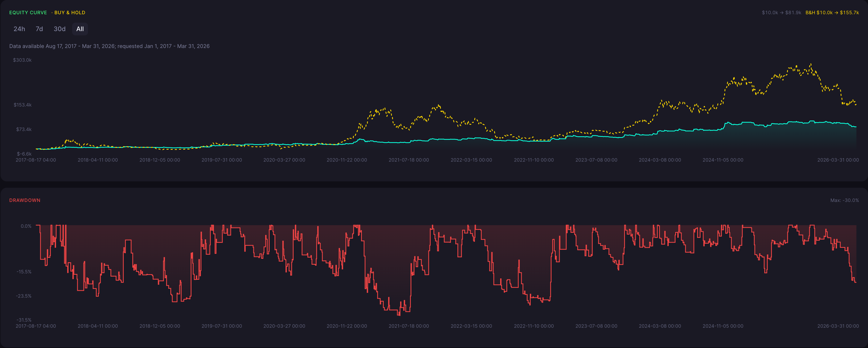Viewport: 868px width, 348px height.
Task: Click the $-6.6k y-axis label
Action: click(24, 154)
